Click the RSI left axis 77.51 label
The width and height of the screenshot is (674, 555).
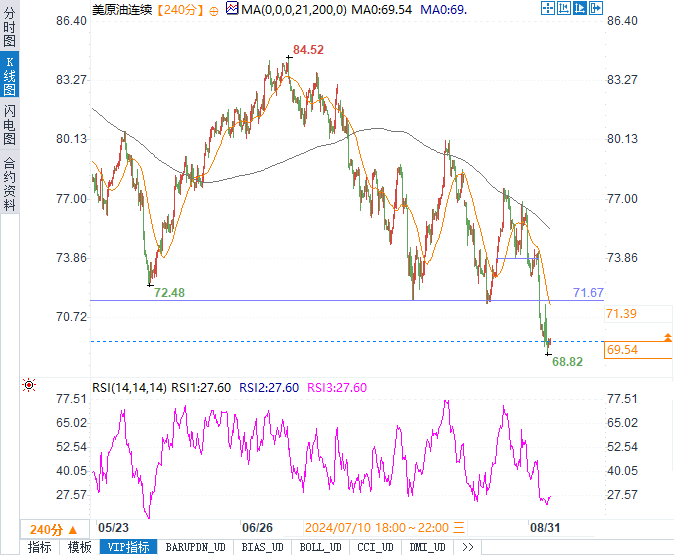[x=71, y=399]
